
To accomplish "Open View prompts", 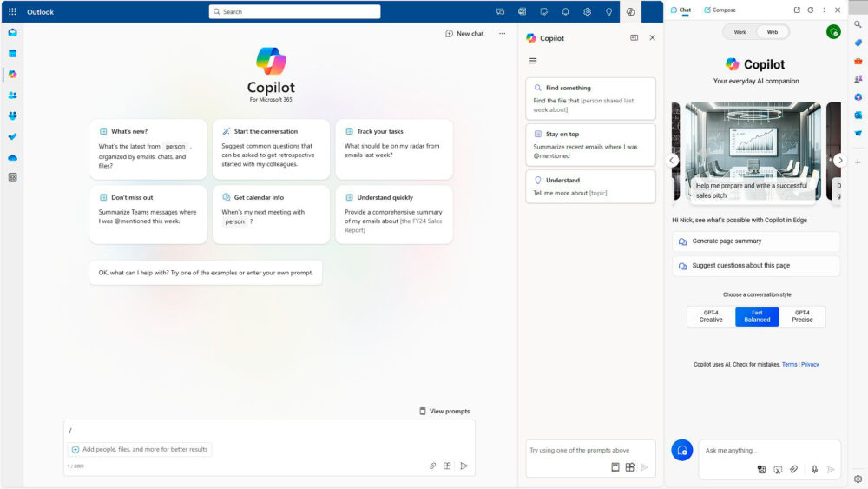I will (444, 412).
